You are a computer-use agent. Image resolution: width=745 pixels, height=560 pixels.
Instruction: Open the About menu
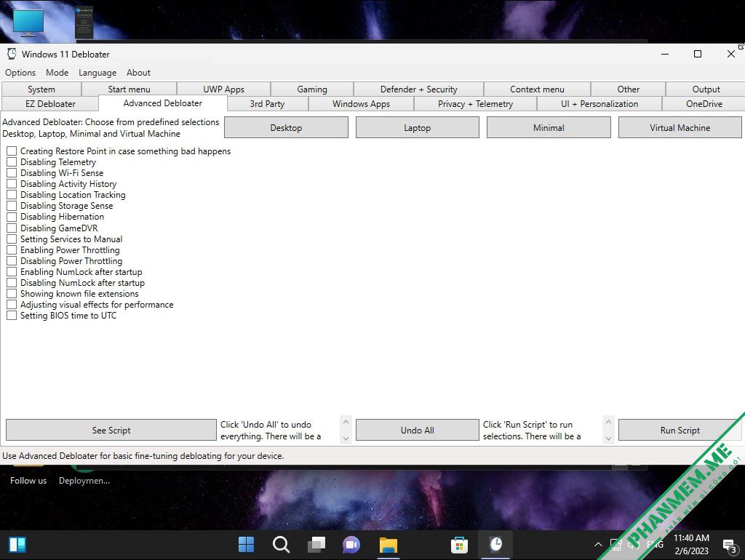[x=138, y=73]
